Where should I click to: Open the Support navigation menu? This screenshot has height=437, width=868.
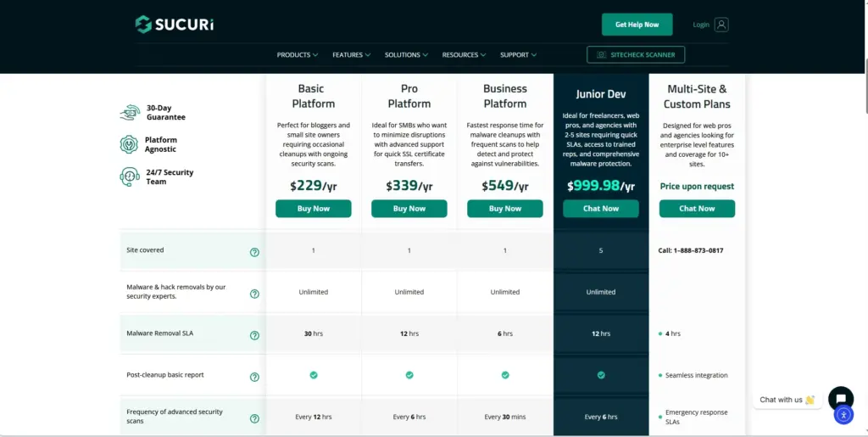click(x=518, y=55)
